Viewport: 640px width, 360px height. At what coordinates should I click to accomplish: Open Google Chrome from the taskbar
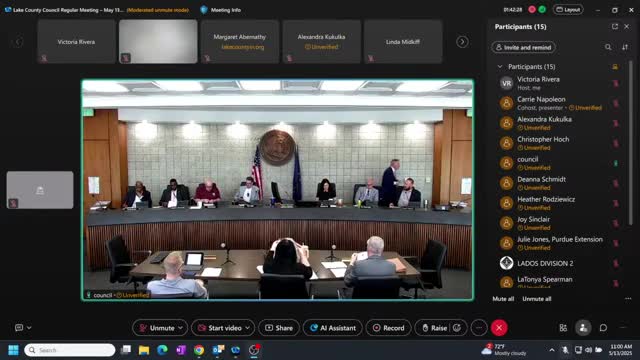199,350
